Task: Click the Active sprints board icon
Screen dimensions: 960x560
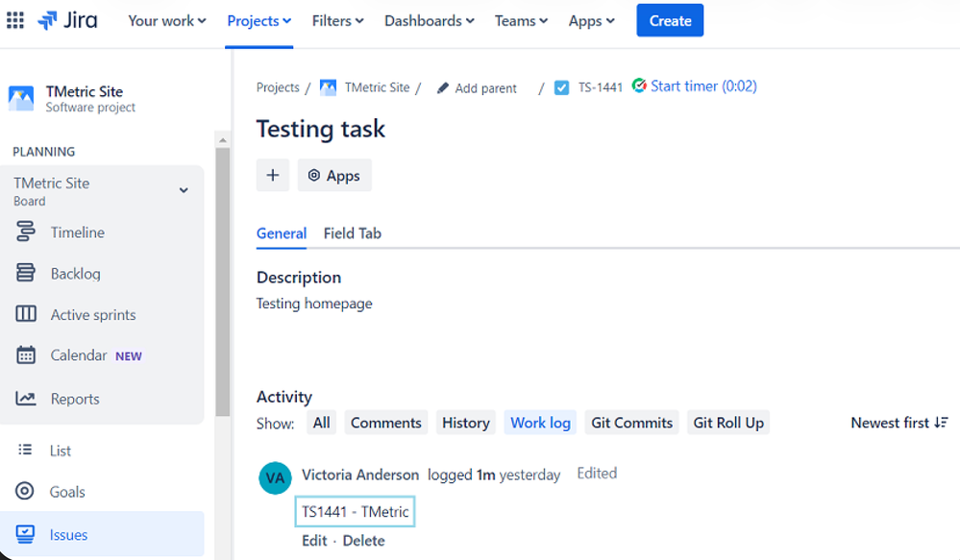Action: (x=26, y=314)
